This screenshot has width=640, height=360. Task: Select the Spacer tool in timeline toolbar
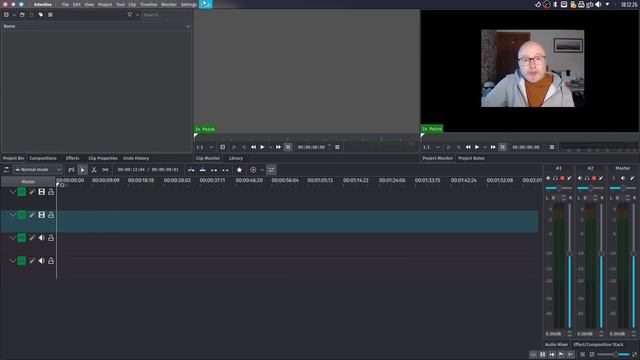[105, 170]
